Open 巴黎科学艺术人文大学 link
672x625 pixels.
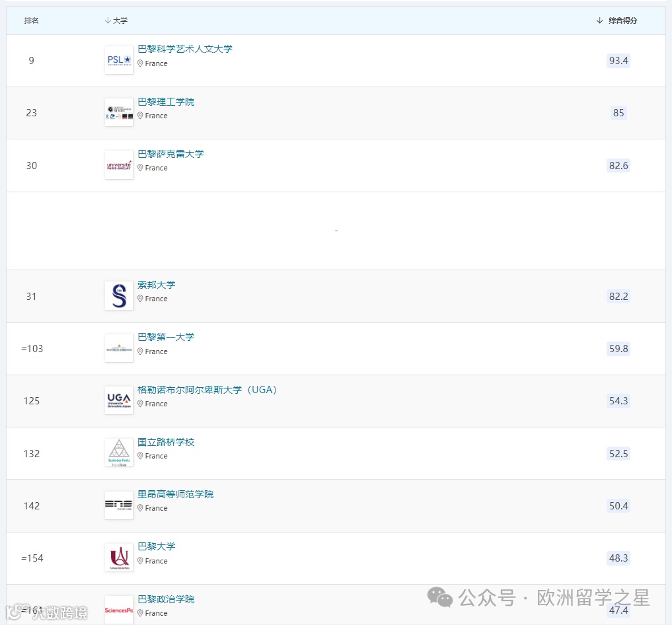185,50
